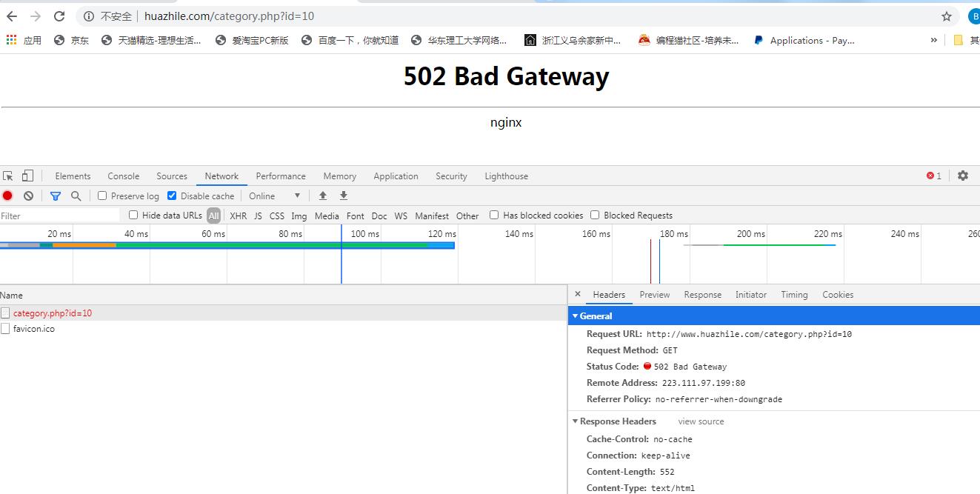Click the Filter text field
The image size is (980, 494).
coord(59,216)
